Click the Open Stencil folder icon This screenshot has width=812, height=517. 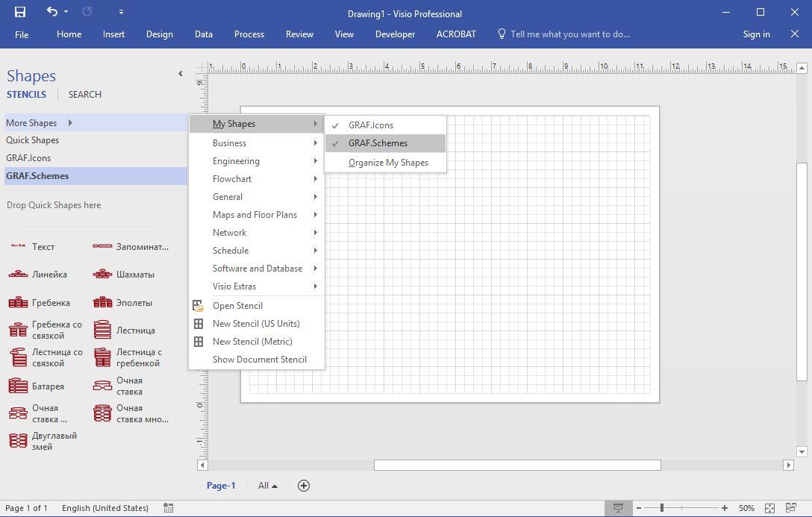198,306
